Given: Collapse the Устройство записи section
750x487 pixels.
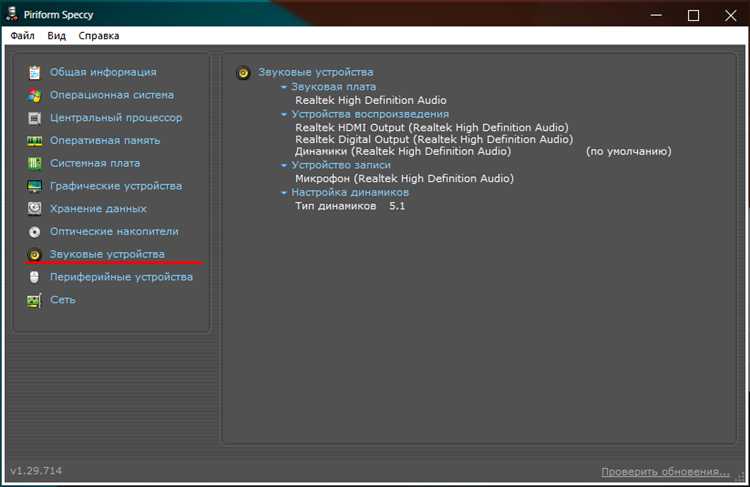Looking at the screenshot, I should tap(284, 165).
